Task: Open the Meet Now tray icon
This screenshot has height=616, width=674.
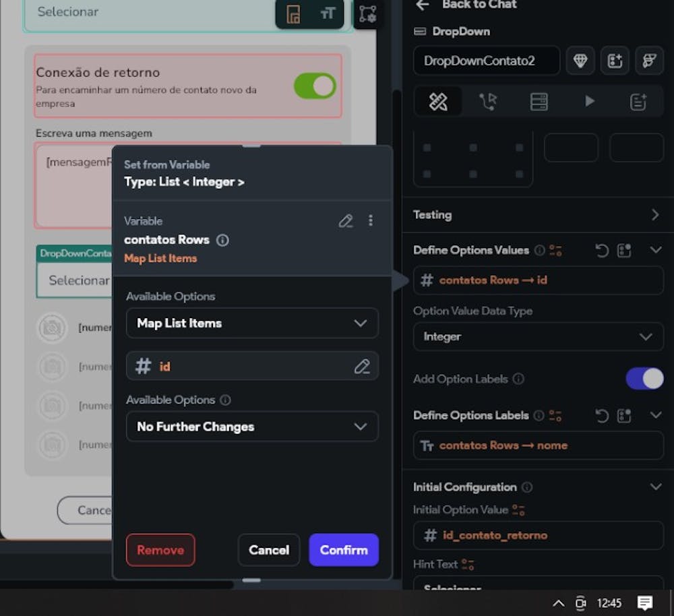Action: [580, 603]
